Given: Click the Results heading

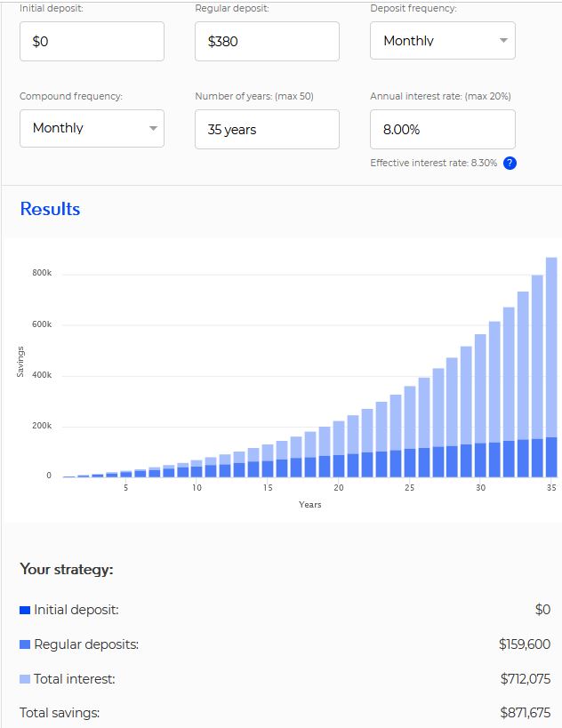Looking at the screenshot, I should (50, 209).
